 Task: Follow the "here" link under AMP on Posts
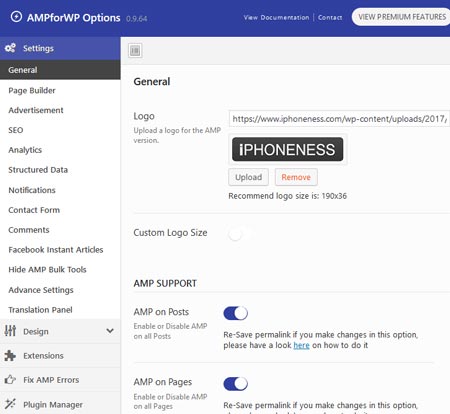[x=301, y=345]
